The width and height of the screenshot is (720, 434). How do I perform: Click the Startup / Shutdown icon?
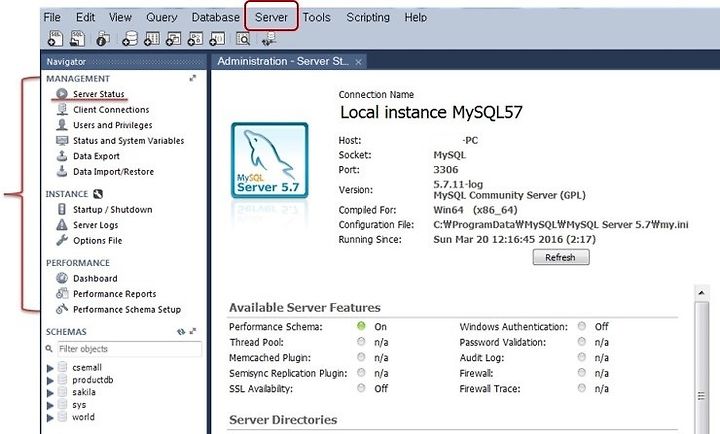tap(62, 209)
